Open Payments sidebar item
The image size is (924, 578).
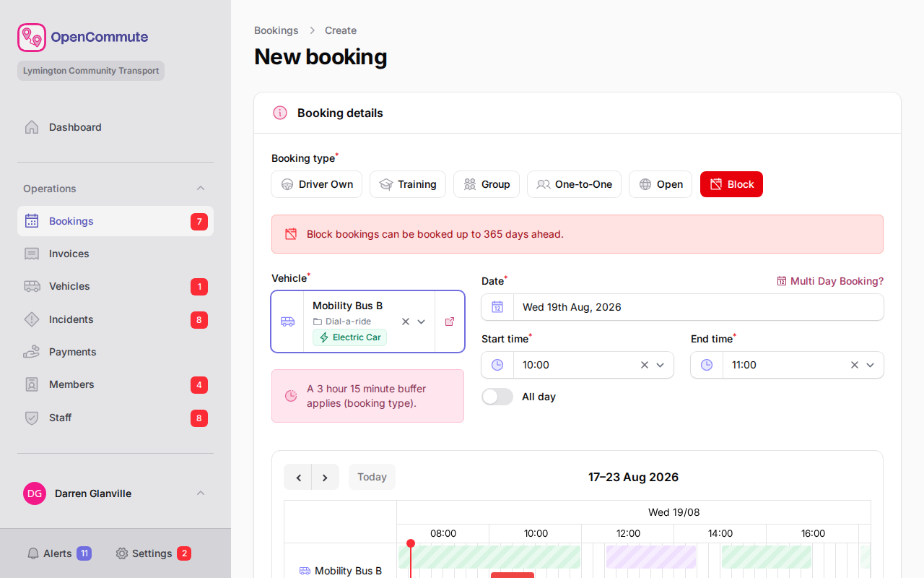(x=115, y=352)
